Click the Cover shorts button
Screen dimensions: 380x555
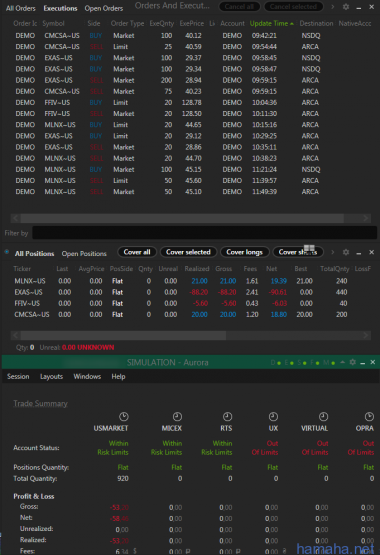click(298, 252)
